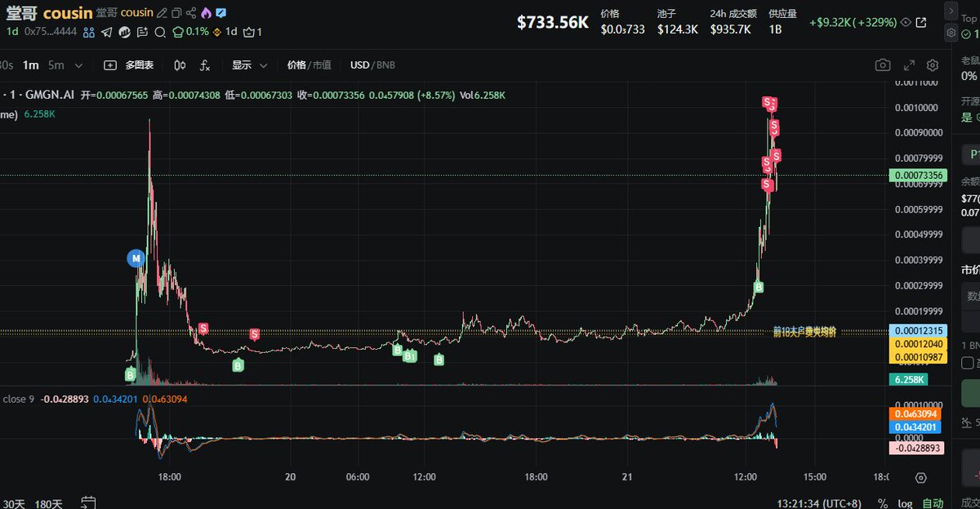Switch chart to 市值 market cap view
The width and height of the screenshot is (980, 509).
point(323,65)
